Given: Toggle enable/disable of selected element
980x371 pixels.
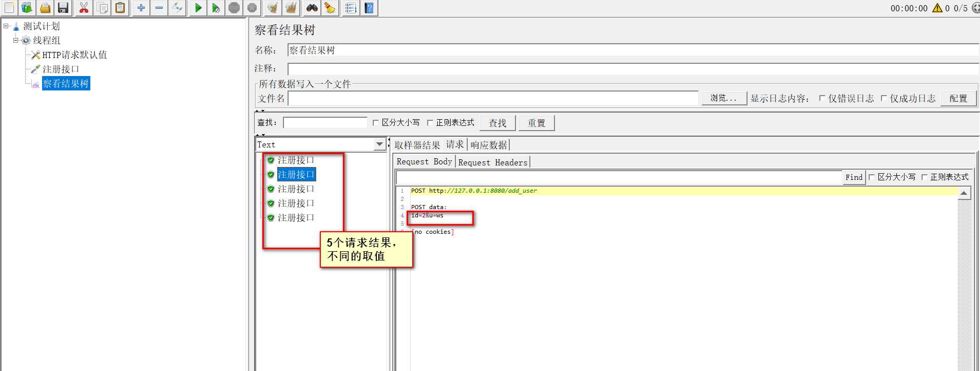Looking at the screenshot, I should pos(177,8).
